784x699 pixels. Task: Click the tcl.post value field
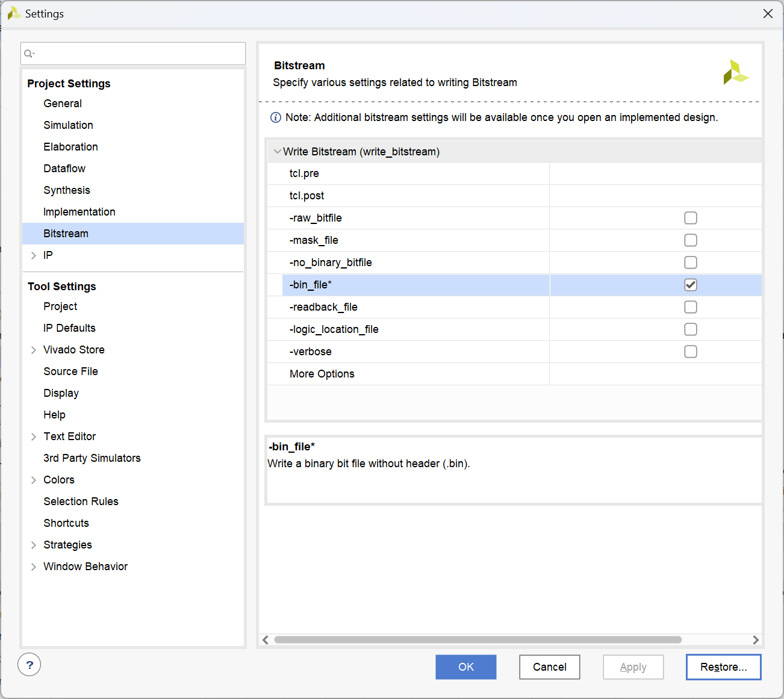click(656, 196)
